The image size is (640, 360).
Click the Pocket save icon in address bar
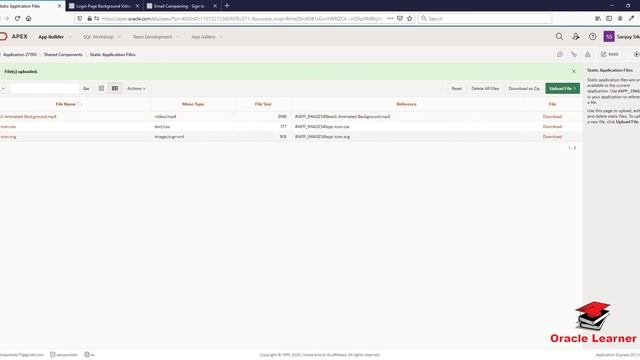point(400,18)
